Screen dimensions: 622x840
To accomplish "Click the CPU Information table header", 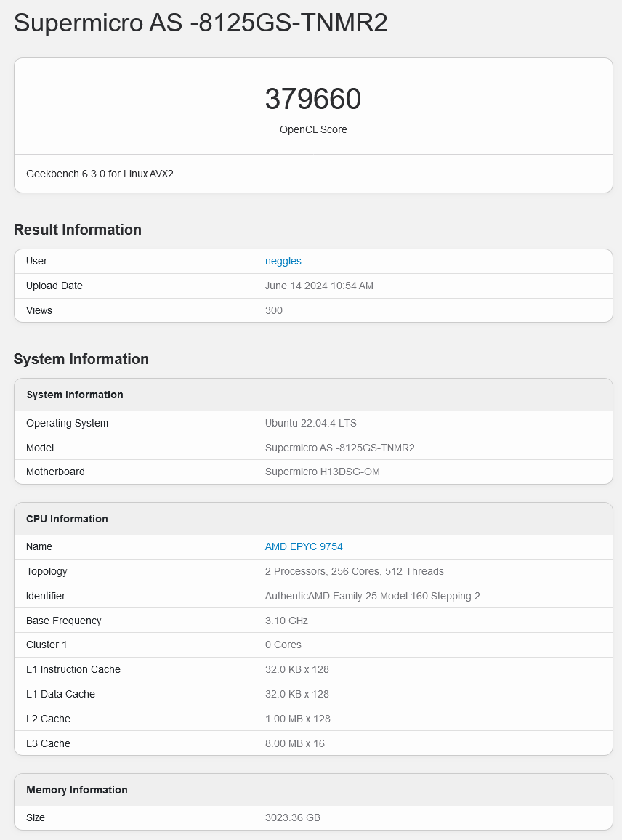I will (67, 519).
